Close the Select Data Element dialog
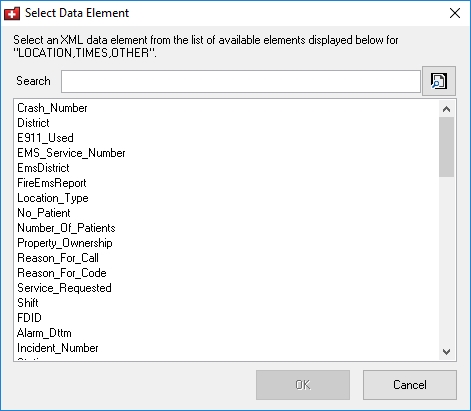The height and width of the screenshot is (411, 471). [x=455, y=13]
